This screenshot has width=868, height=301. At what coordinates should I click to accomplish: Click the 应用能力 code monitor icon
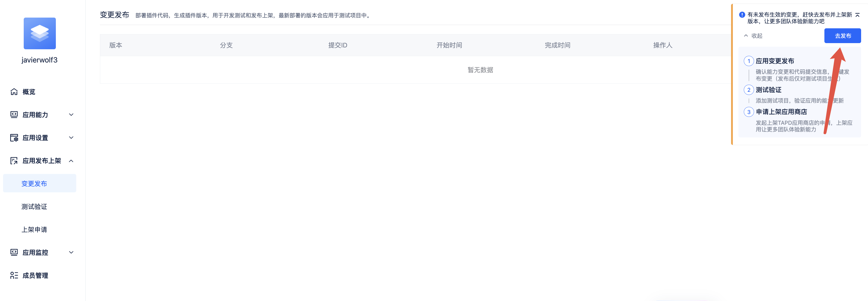(14, 115)
